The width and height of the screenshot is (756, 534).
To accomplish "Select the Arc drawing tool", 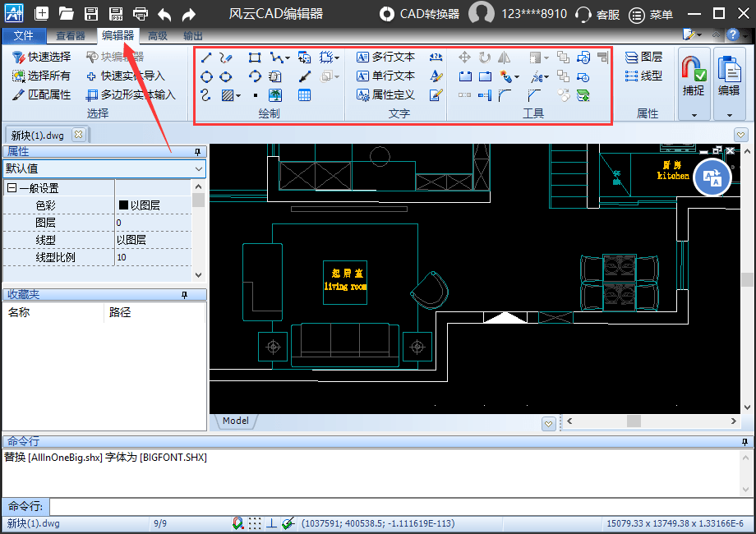I will click(255, 76).
